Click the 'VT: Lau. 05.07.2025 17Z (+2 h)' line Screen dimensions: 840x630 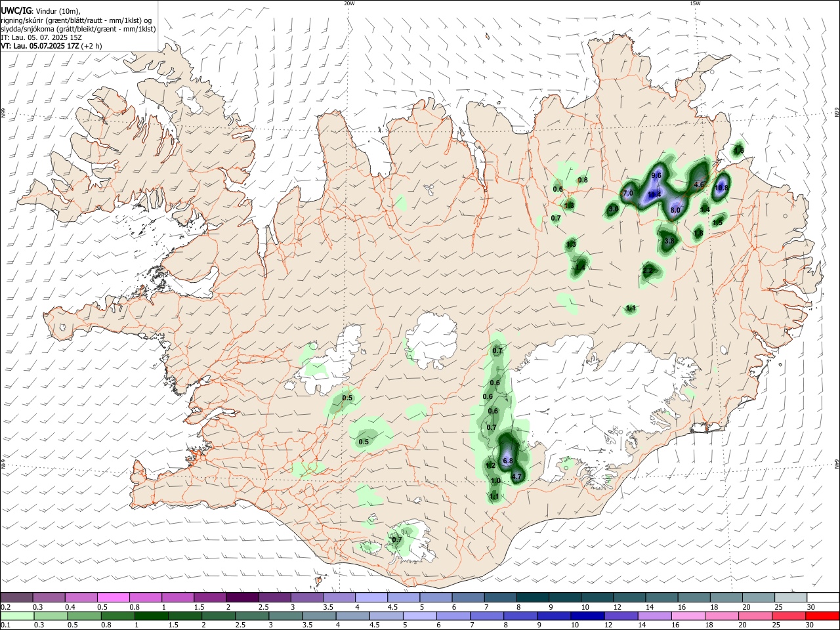pyautogui.click(x=51, y=46)
